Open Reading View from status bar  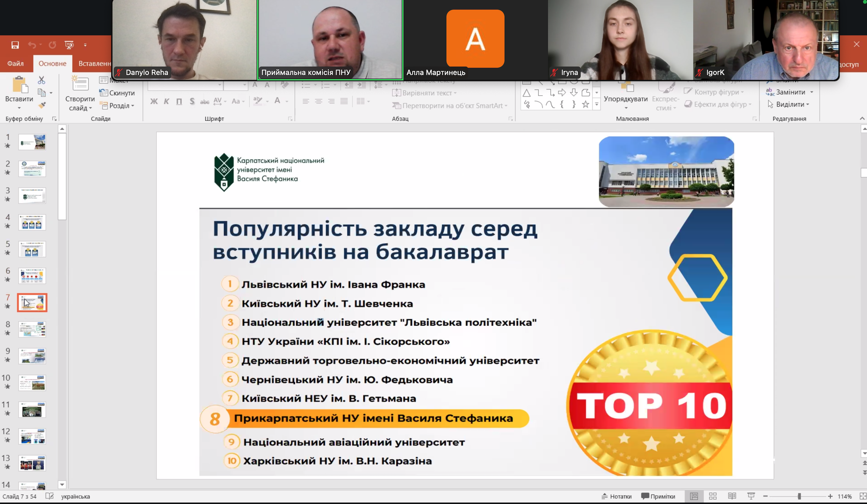coord(732,496)
